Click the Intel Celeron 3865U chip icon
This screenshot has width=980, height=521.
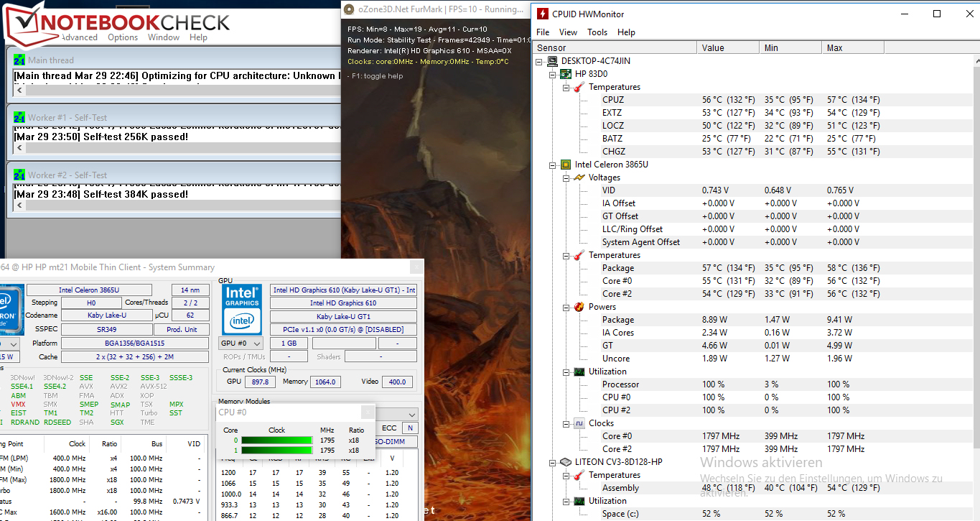point(565,165)
